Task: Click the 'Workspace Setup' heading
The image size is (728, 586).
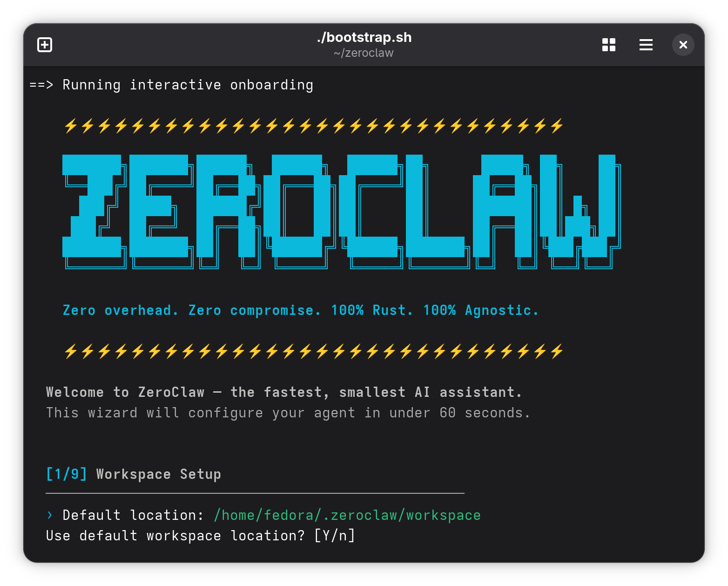Action: 158,474
